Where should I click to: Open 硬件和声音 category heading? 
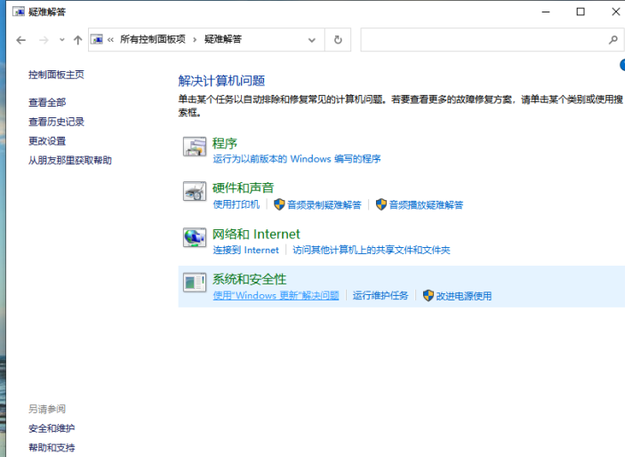243,188
